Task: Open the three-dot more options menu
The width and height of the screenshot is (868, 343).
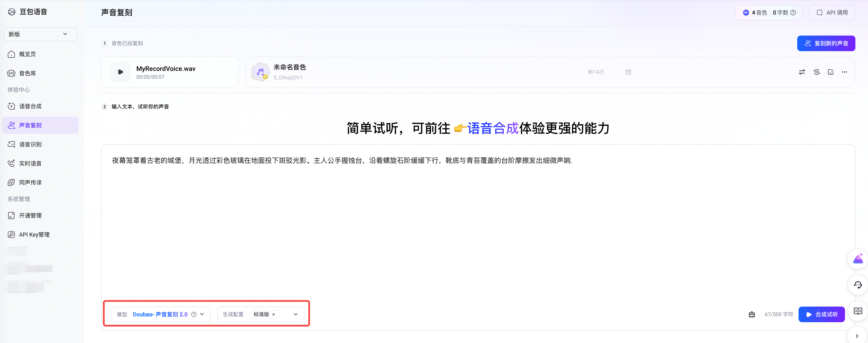Action: (x=844, y=72)
